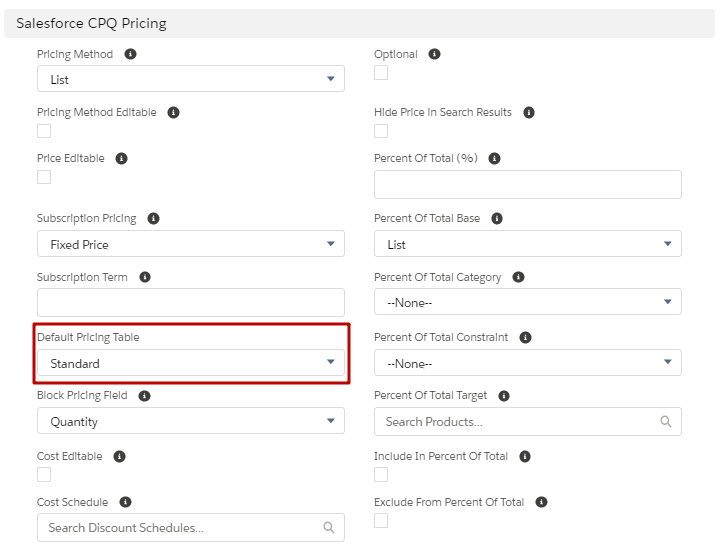Viewport: 722px width, 546px height.
Task: Toggle the Price Editable checkbox
Action: [44, 177]
